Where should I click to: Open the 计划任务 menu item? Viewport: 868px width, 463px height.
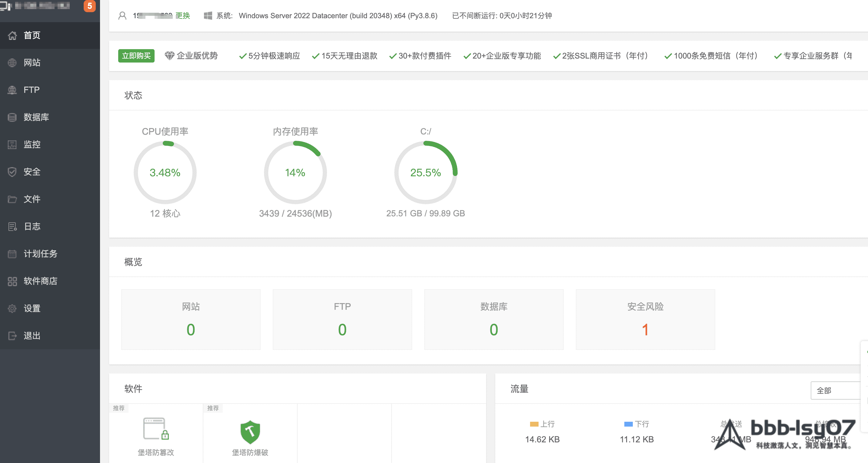coord(40,254)
